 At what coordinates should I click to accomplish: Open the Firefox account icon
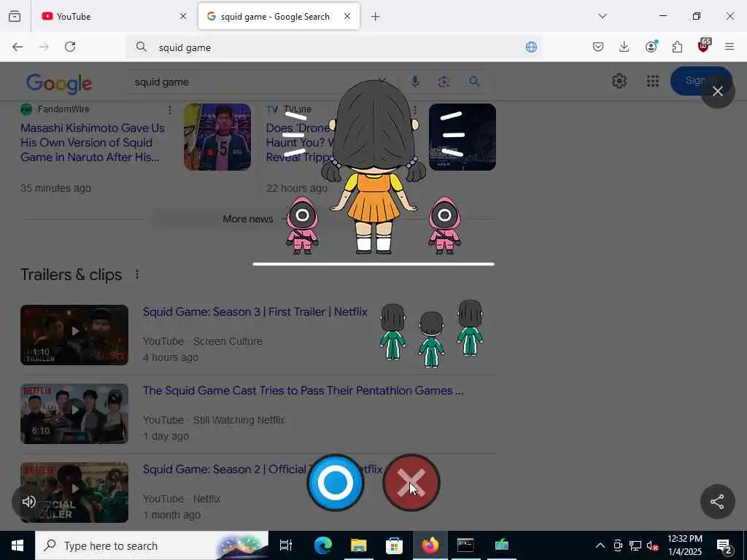pyautogui.click(x=651, y=47)
